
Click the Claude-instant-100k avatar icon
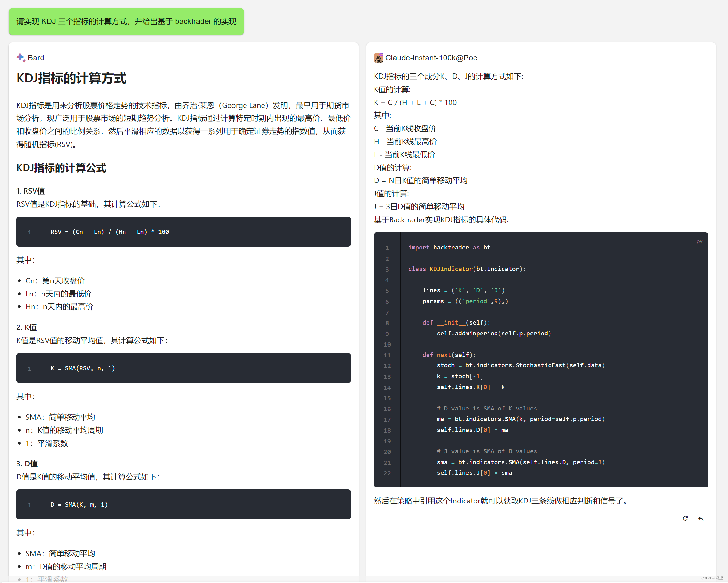(378, 58)
